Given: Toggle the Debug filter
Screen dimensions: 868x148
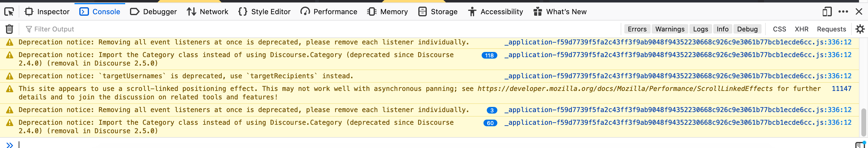Looking at the screenshot, I should click(x=747, y=29).
